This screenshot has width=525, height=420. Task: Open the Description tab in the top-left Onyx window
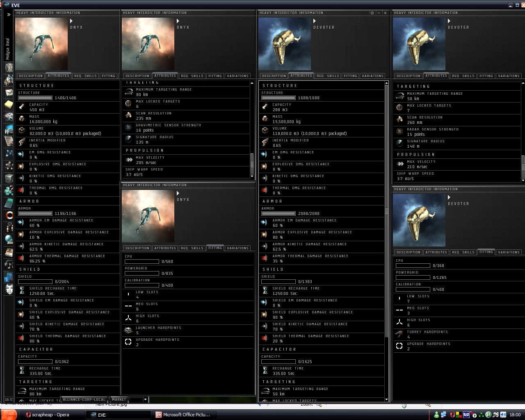coord(31,76)
